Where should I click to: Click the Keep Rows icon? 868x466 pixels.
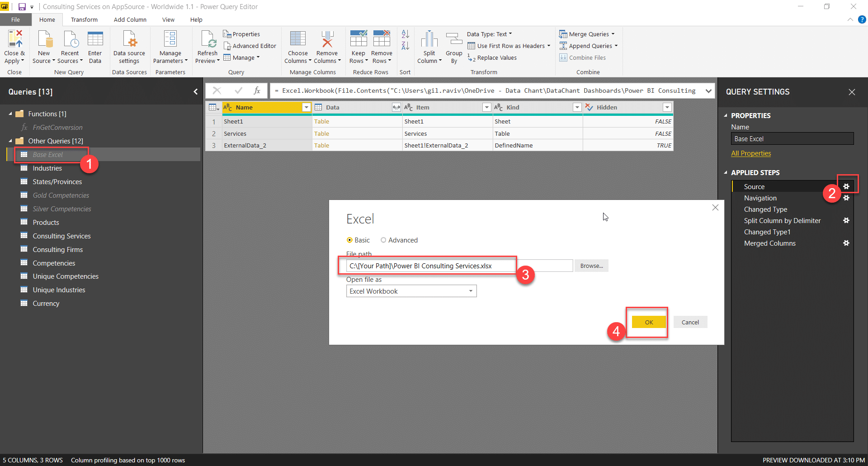point(359,39)
